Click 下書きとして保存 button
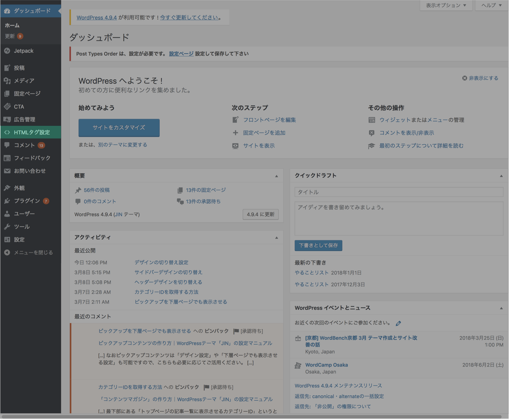Viewport: 509px width, 420px height. click(319, 245)
